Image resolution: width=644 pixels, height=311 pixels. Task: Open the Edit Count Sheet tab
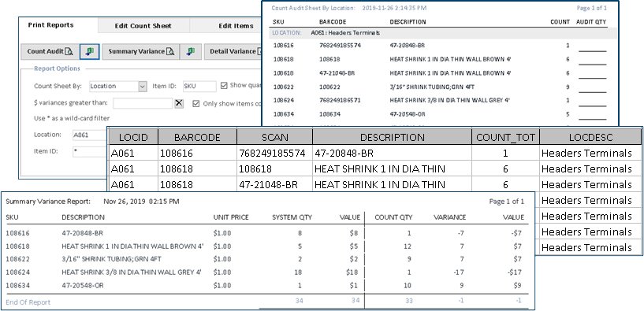click(x=143, y=25)
